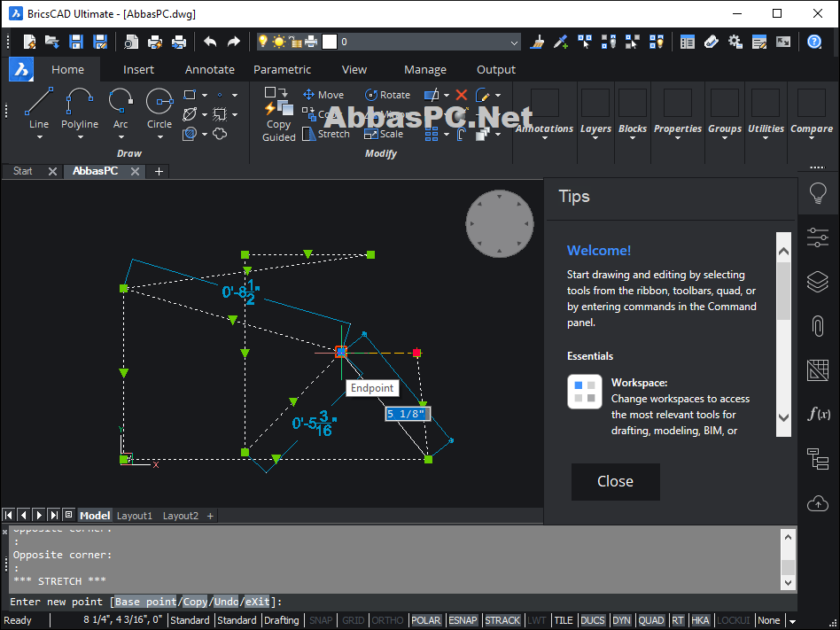Click the command history scroll up arrow
The width and height of the screenshot is (840, 630).
[788, 536]
